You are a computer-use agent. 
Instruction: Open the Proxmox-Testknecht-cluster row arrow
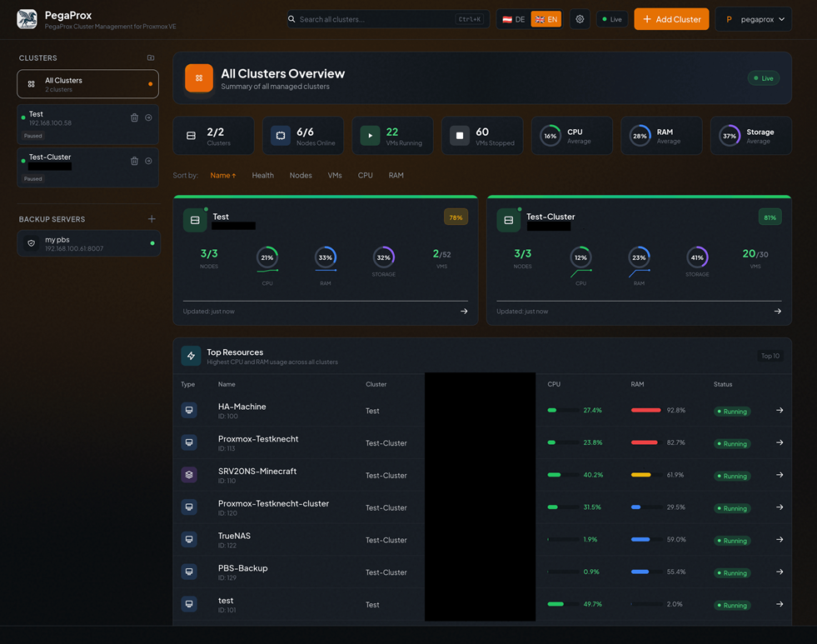click(780, 507)
